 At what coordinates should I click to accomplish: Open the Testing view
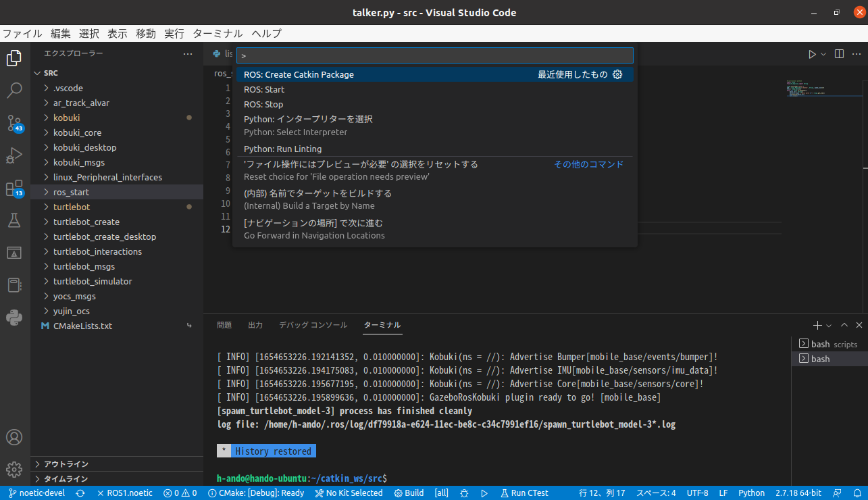[14, 221]
